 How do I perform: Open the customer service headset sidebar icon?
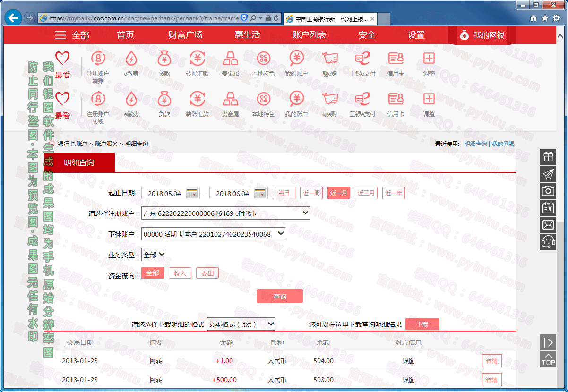click(x=548, y=242)
